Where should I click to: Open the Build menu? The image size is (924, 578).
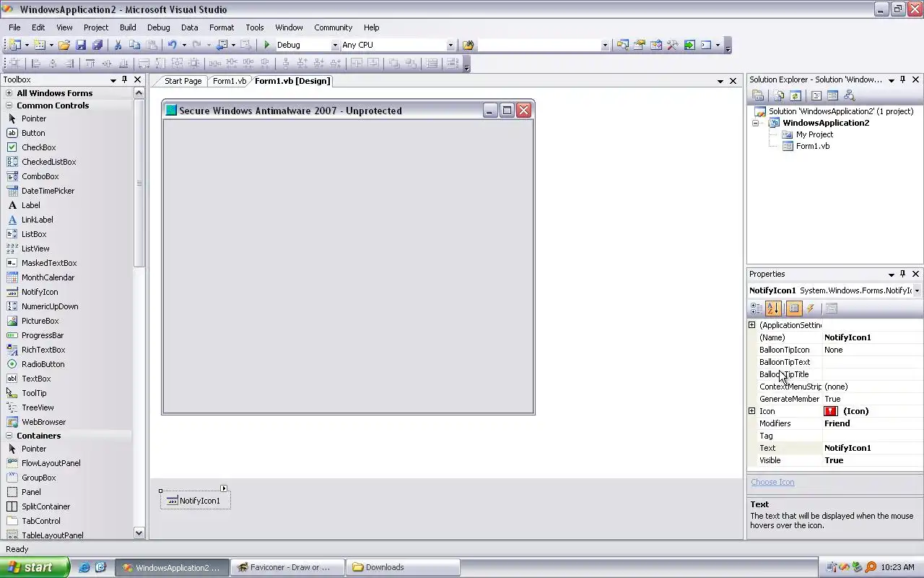coord(128,27)
